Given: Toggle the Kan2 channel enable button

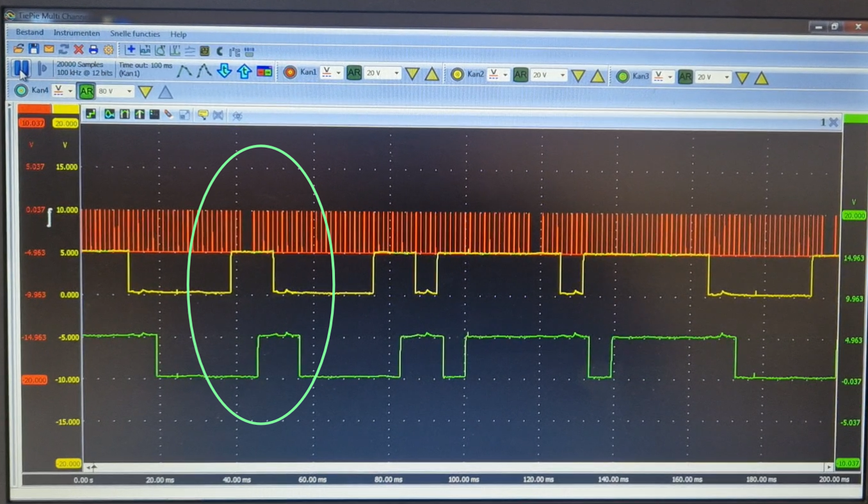Looking at the screenshot, I should pos(457,75).
